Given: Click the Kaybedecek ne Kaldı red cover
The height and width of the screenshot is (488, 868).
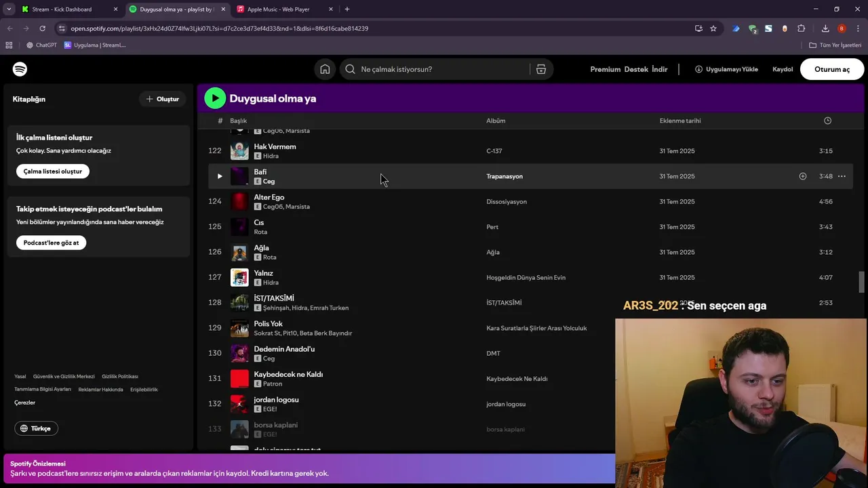Looking at the screenshot, I should tap(239, 379).
